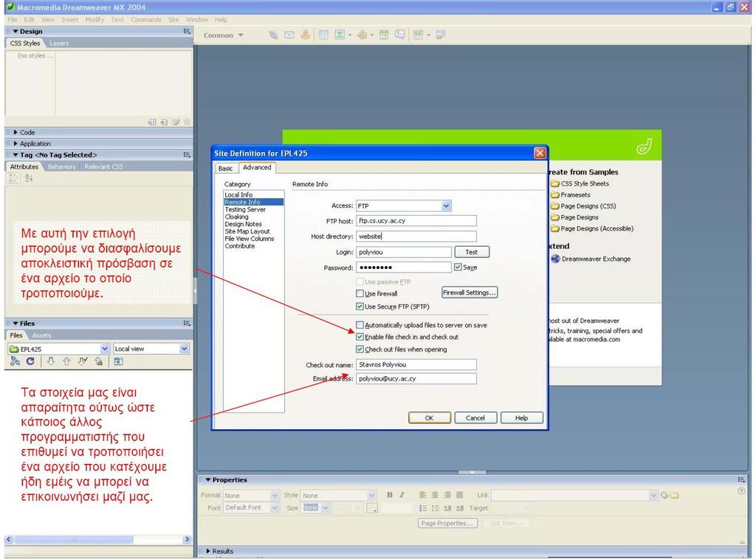
Task: Click the Unordered List icon in Properties
Action: (x=423, y=508)
